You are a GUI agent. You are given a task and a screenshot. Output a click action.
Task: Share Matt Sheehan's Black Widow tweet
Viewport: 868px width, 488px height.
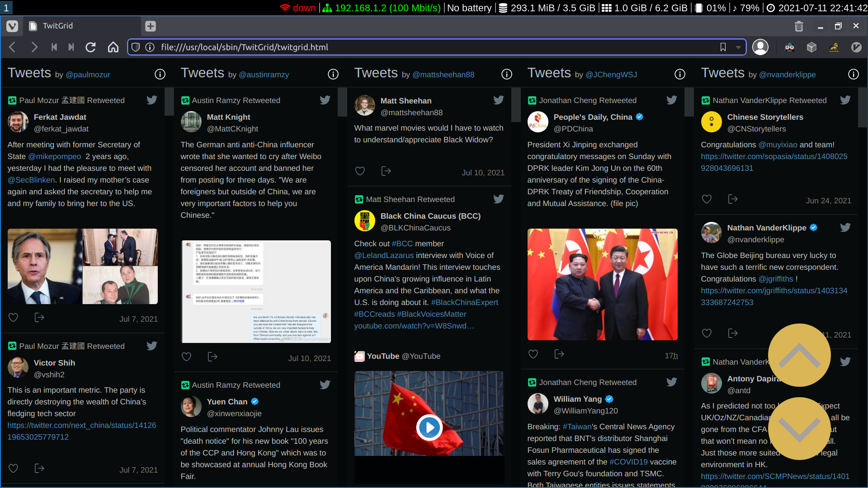pos(386,171)
